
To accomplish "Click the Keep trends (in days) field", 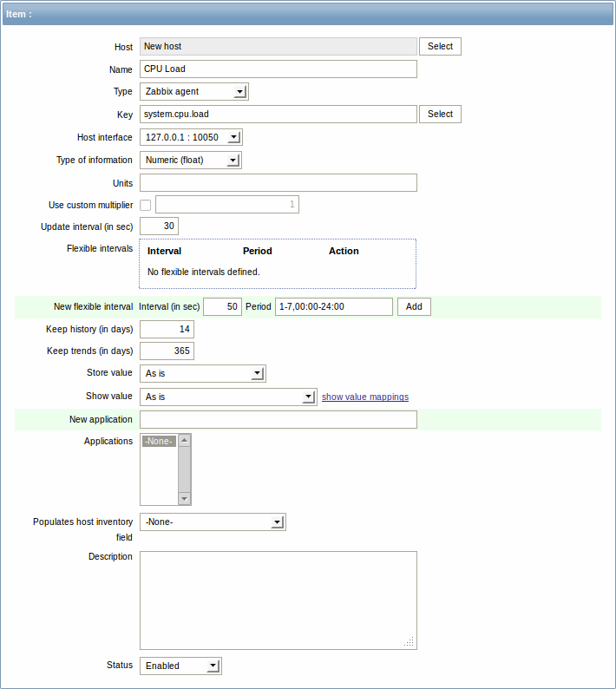I will point(167,351).
